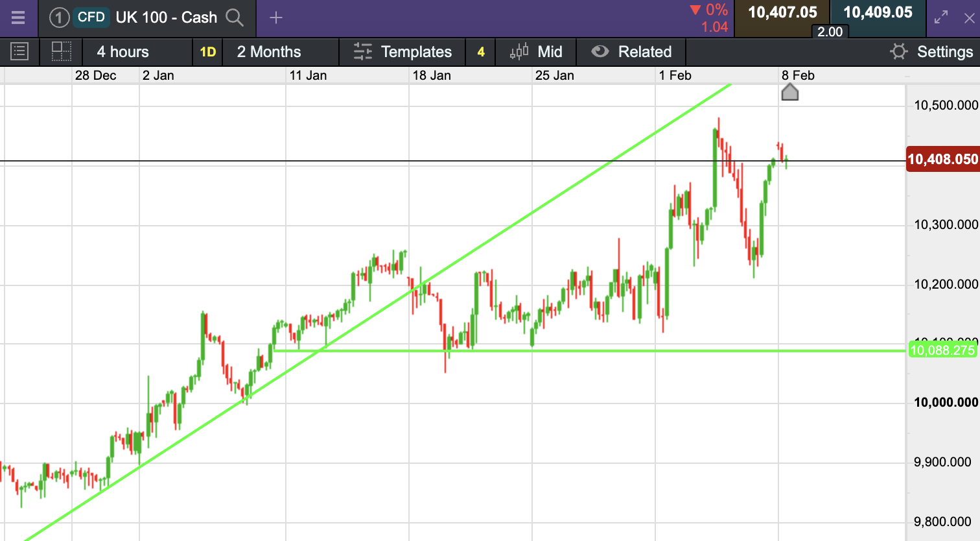Open product search with the magnifier icon
This screenshot has height=541, width=980.
coord(235,18)
